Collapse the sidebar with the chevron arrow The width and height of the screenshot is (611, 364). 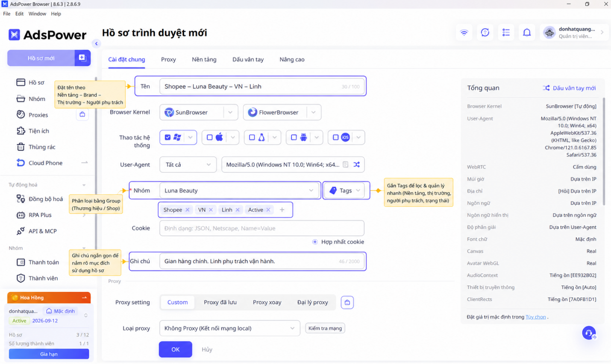(97, 44)
